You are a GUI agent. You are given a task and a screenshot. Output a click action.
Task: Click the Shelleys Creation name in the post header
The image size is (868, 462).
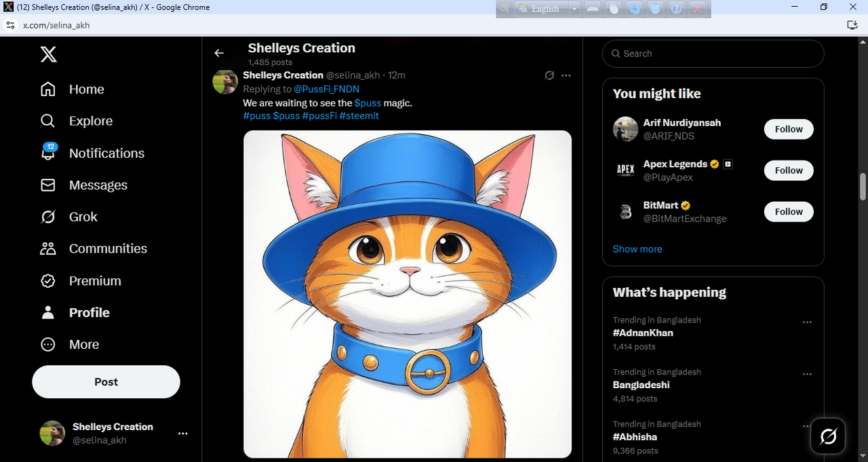coord(283,75)
